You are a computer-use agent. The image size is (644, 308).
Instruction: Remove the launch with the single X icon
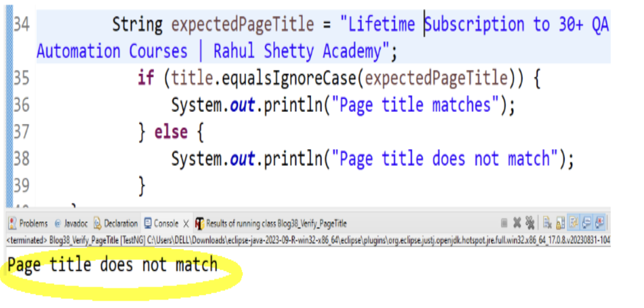(516, 223)
